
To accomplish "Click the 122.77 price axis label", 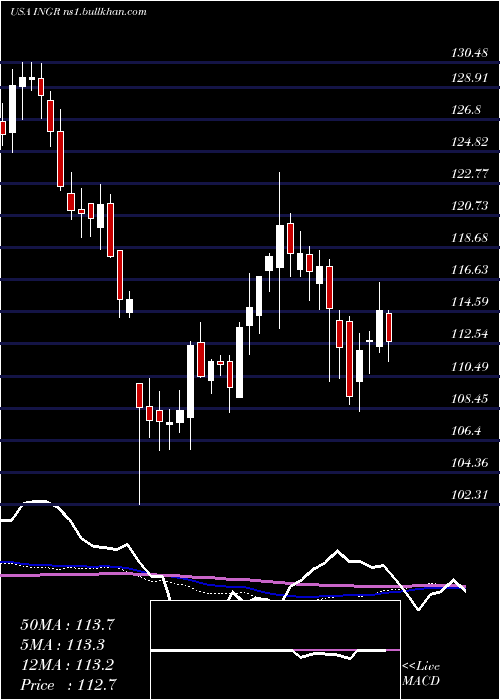I will [x=469, y=174].
